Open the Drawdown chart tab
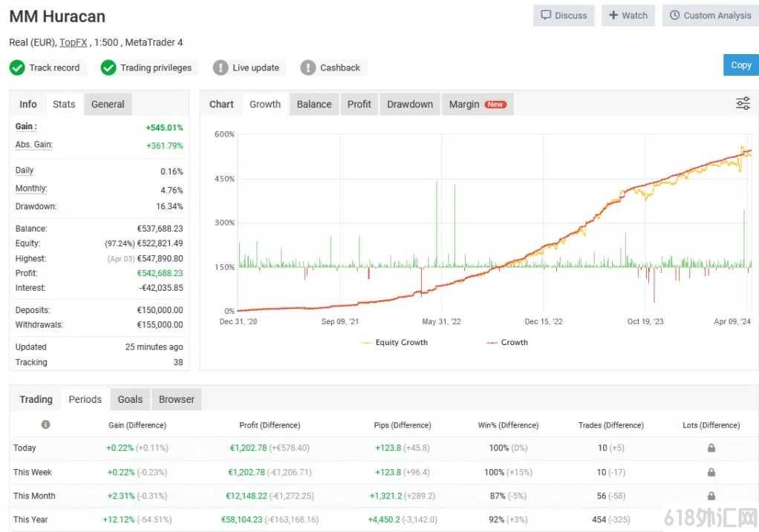Image resolution: width=759 pixels, height=532 pixels. 410,104
